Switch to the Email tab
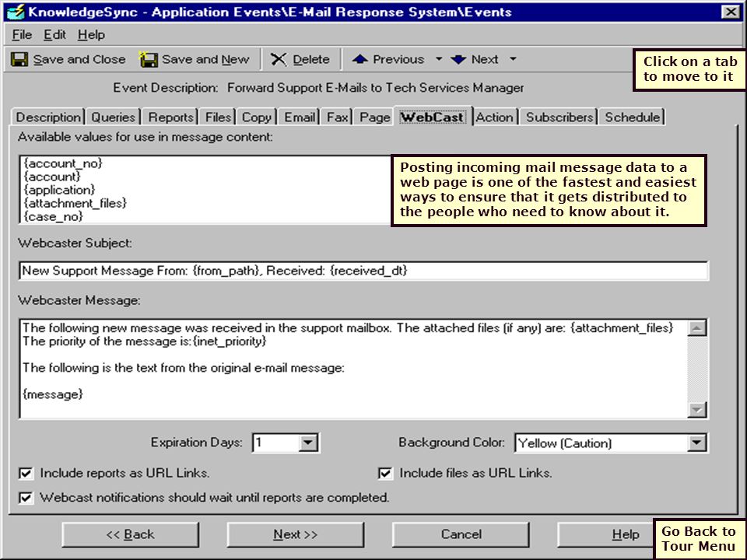747x560 pixels. 300,117
